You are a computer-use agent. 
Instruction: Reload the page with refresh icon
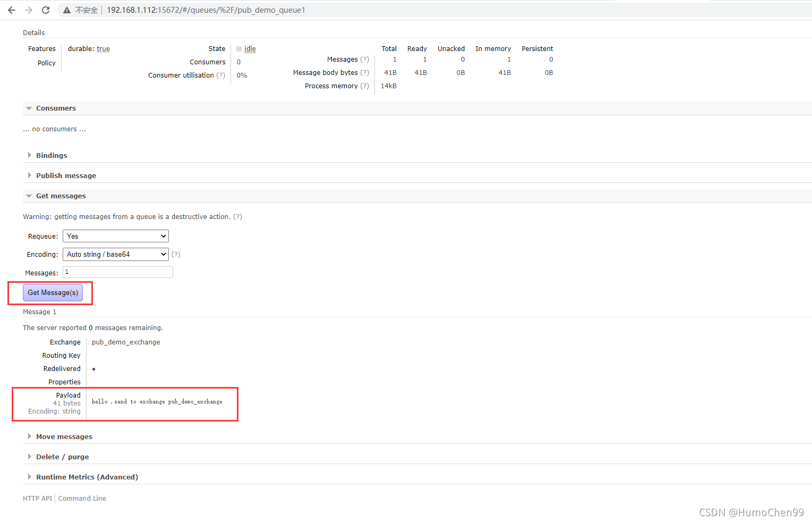46,10
